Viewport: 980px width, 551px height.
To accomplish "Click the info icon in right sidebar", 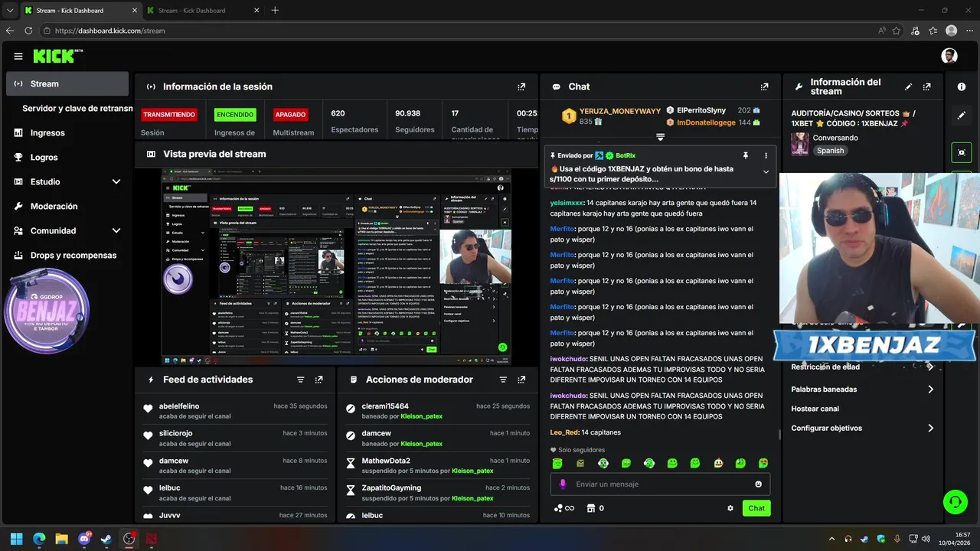I will click(962, 86).
